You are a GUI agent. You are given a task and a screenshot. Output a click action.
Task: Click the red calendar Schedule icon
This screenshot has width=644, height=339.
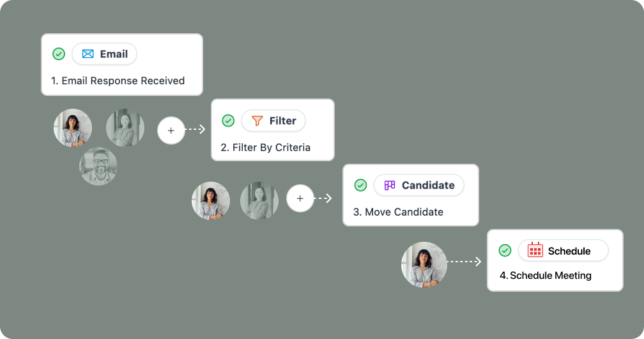535,249
